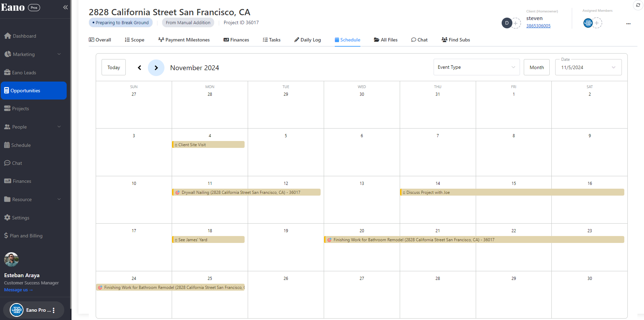The height and width of the screenshot is (320, 644).
Task: Collapse the sidebar with double-chevron icon
Action: click(65, 7)
